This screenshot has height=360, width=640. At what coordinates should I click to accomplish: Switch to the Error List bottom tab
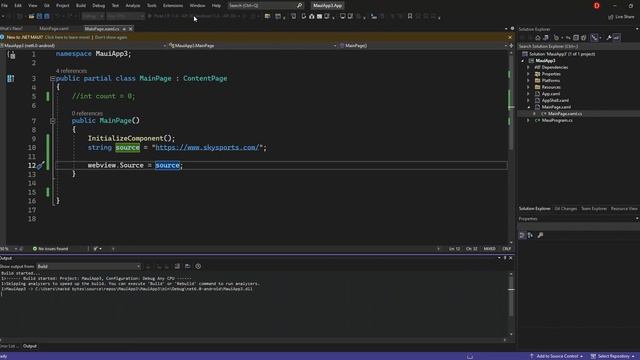pyautogui.click(x=9, y=346)
